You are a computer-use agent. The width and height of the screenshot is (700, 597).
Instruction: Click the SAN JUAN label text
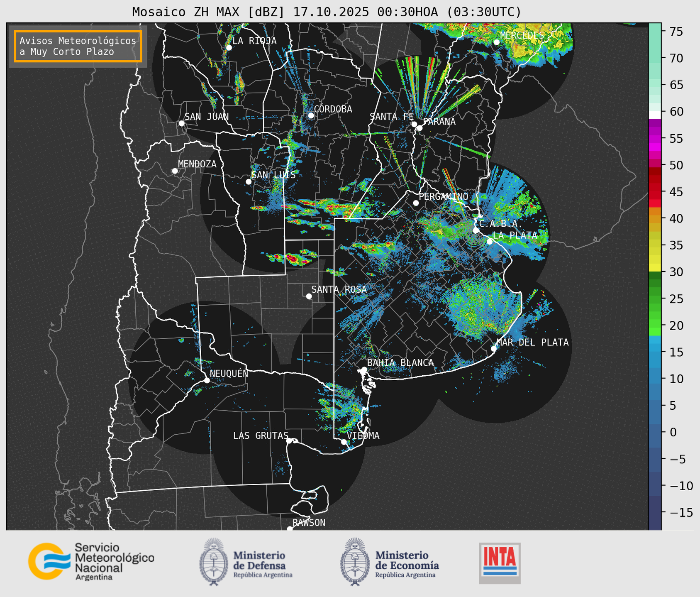point(206,117)
